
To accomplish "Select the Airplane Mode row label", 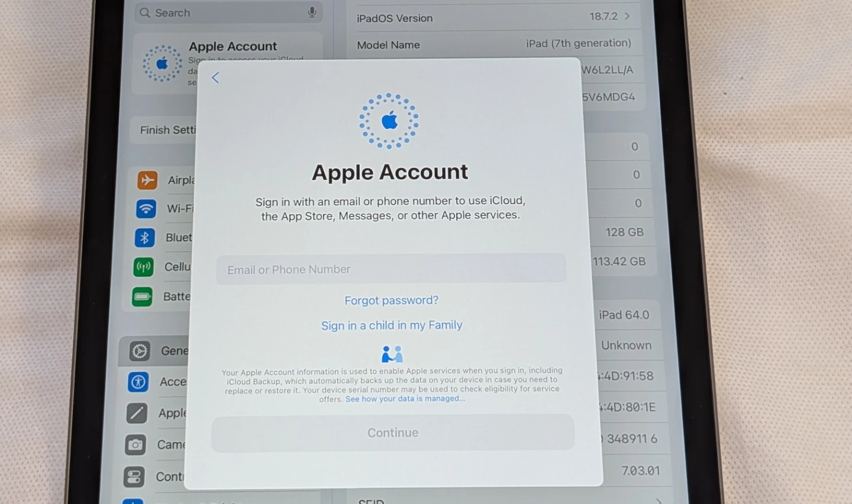I will point(180,180).
